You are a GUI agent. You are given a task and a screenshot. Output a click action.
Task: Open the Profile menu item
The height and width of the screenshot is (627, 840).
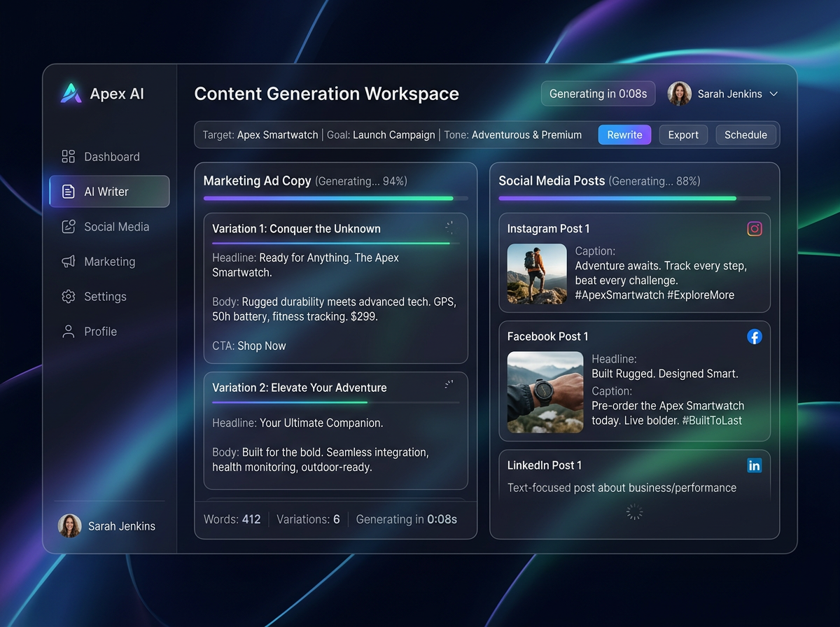click(109, 331)
